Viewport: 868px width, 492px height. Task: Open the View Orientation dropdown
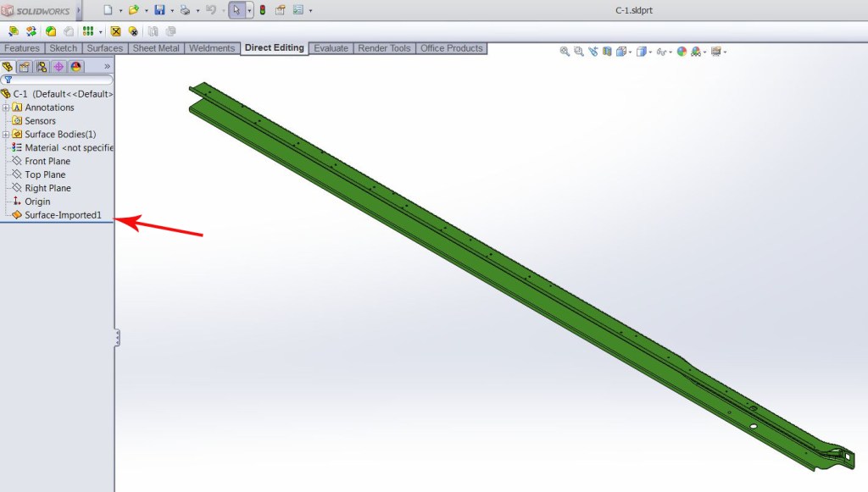[624, 52]
